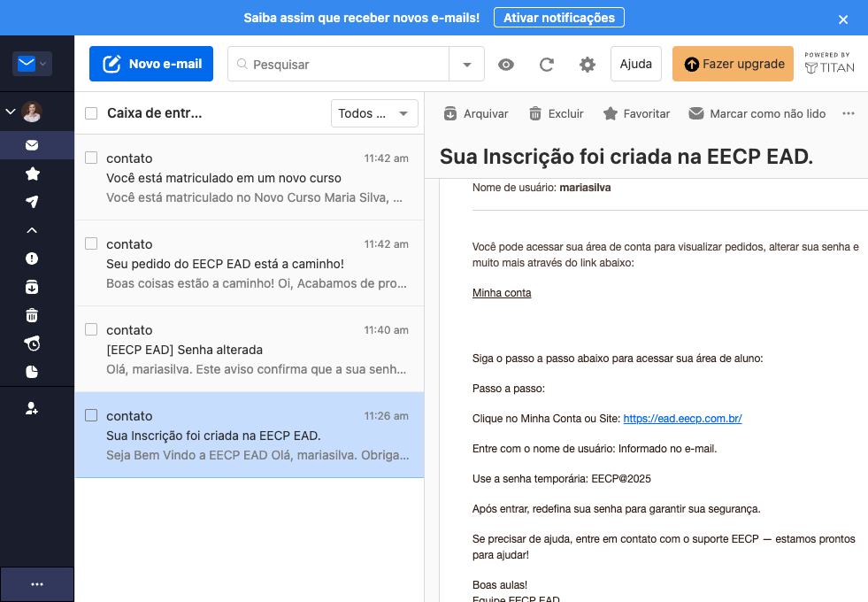Compose with the Novo e-mail button

point(151,64)
